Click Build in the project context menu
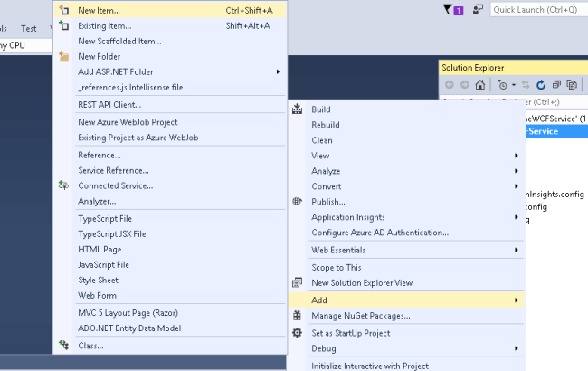 (406, 109)
